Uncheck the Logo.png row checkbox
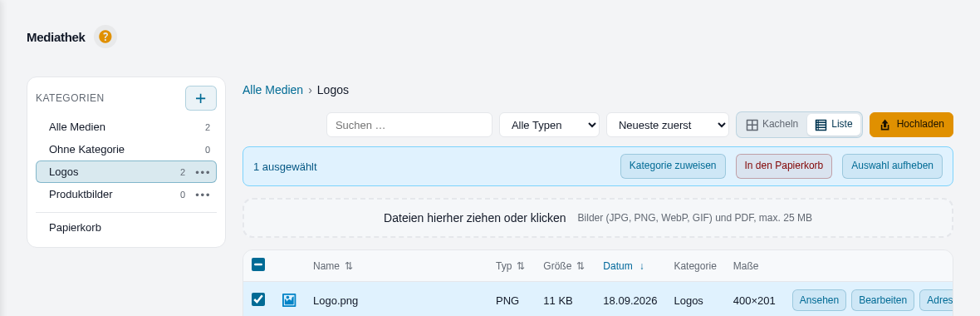 click(258, 299)
